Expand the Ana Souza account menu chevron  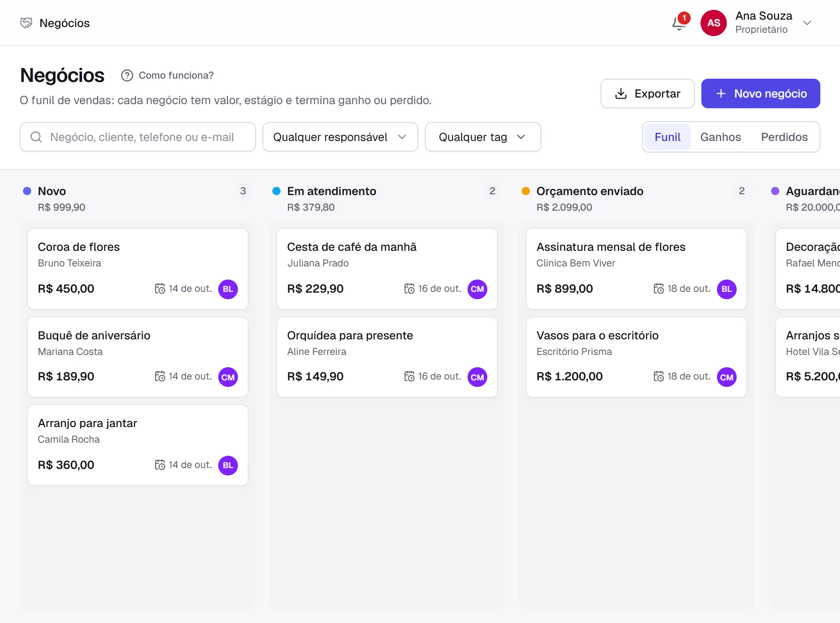click(x=807, y=23)
